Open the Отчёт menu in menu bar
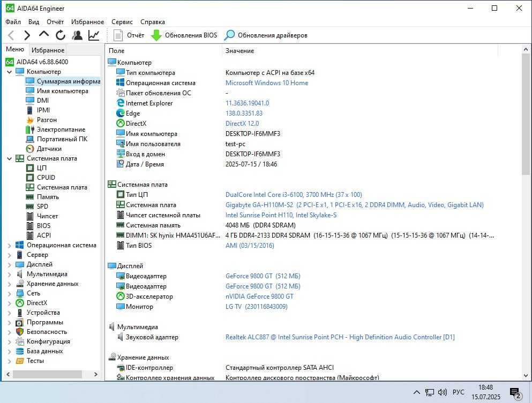 55,22
